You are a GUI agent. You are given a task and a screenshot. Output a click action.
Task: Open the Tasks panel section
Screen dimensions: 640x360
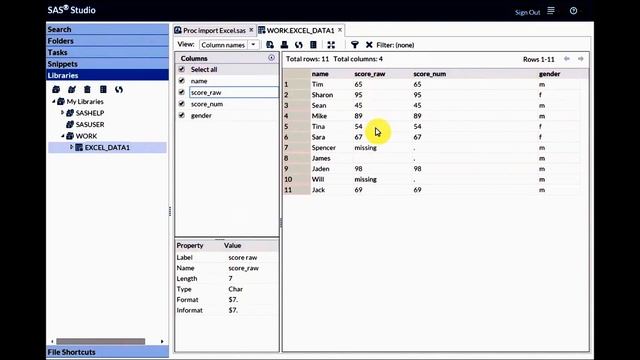pos(107,52)
